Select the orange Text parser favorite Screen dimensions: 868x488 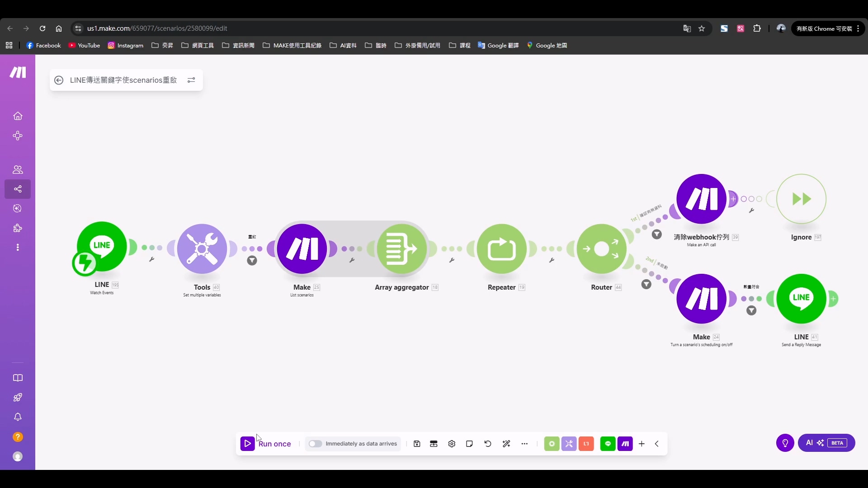[586, 444]
